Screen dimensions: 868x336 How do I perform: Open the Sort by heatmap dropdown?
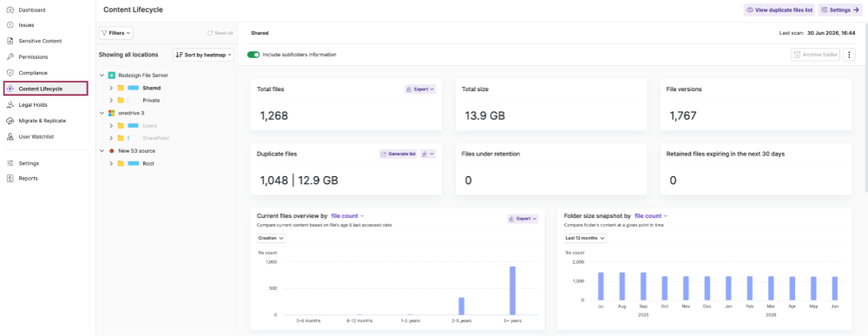point(203,55)
